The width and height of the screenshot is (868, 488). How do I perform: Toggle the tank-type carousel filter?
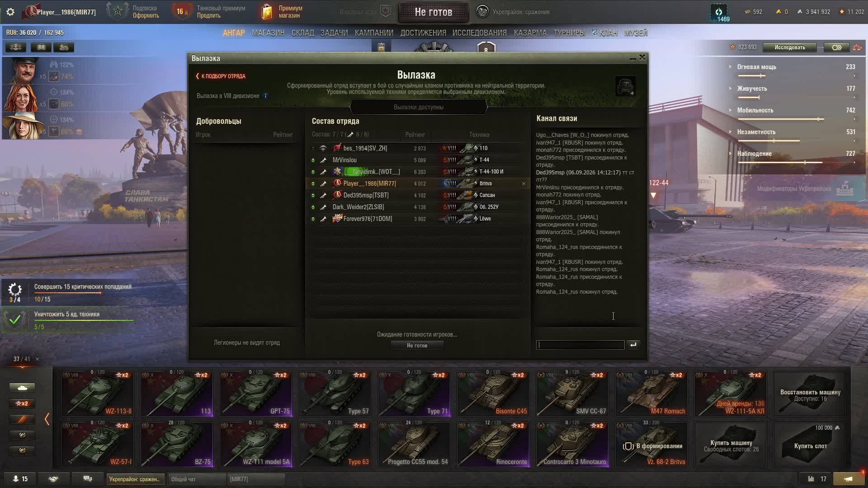[22, 387]
